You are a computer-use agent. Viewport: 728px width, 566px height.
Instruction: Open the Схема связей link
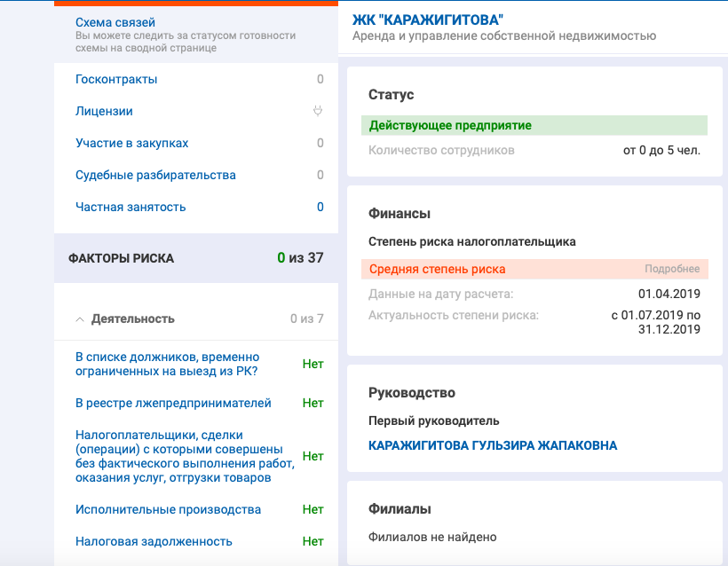coord(117,21)
